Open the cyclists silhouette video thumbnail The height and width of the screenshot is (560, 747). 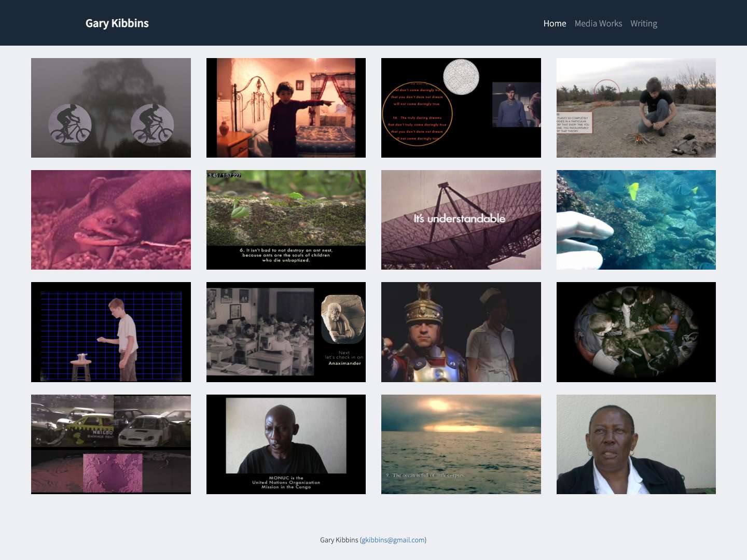click(x=110, y=107)
